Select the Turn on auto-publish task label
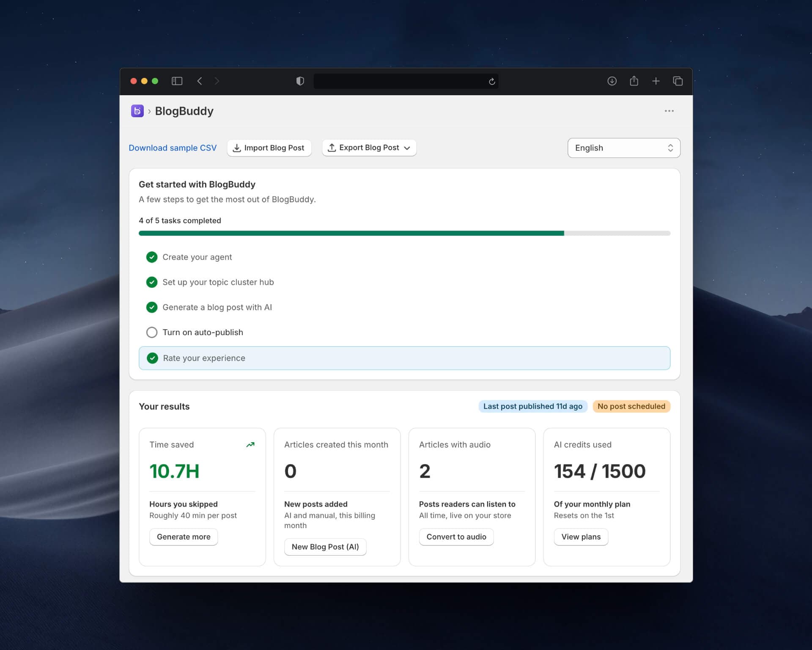This screenshot has width=812, height=650. click(203, 332)
